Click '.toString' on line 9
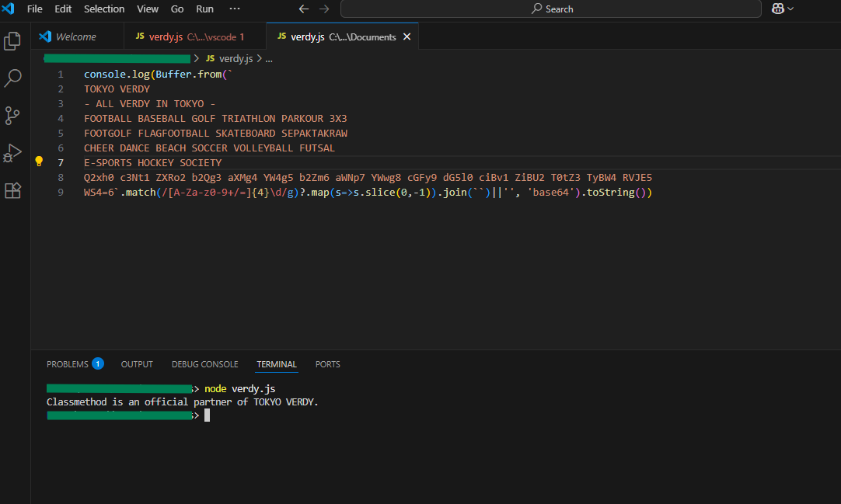Screen dimensions: 841x504 [x=608, y=193]
